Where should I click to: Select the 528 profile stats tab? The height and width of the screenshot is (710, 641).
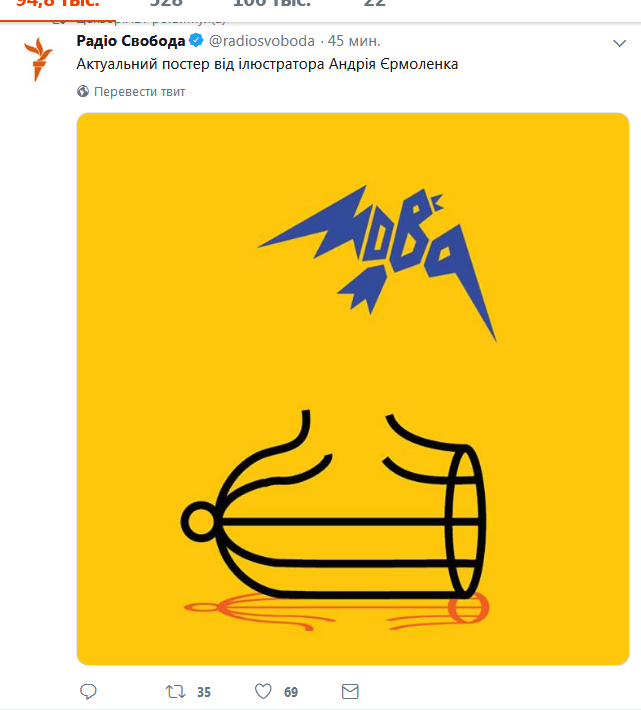click(x=166, y=4)
